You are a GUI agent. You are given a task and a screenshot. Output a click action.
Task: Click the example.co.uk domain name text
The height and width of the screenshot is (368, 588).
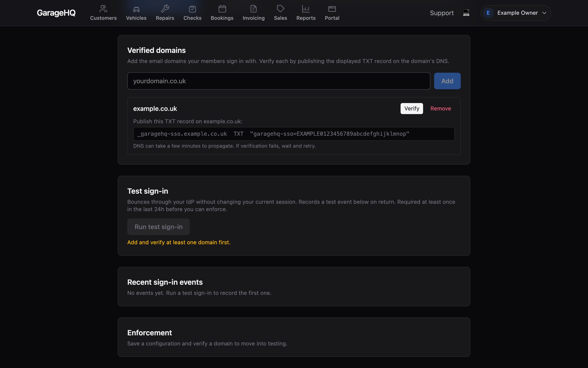click(x=155, y=109)
